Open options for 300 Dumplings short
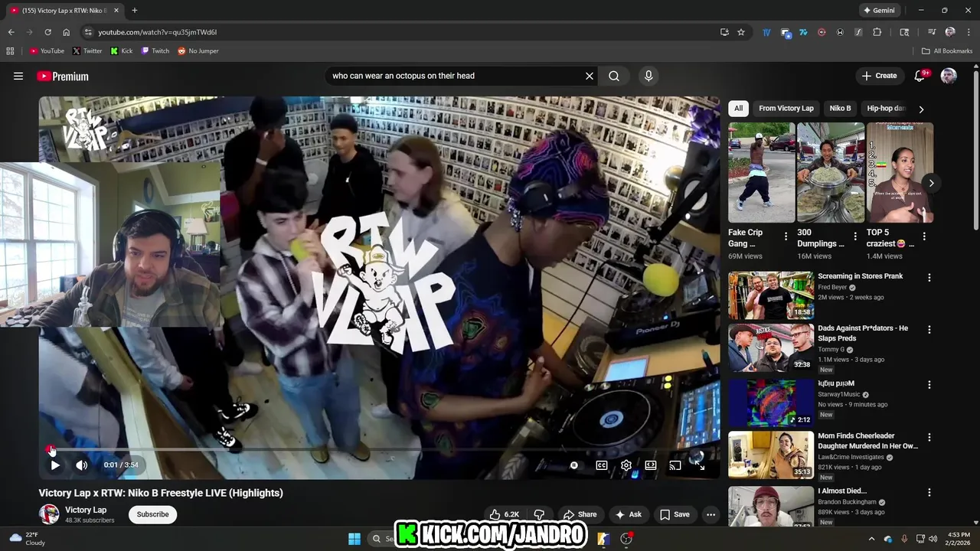The width and height of the screenshot is (980, 551). pyautogui.click(x=855, y=236)
